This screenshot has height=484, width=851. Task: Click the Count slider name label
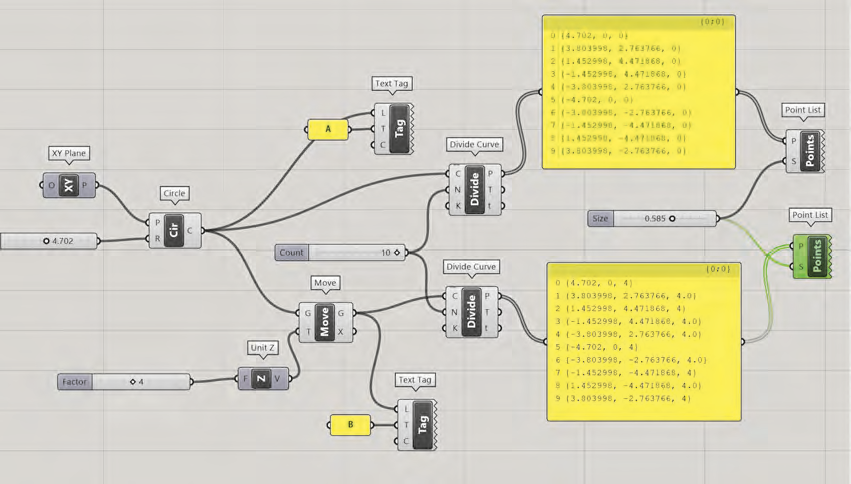tap(292, 253)
